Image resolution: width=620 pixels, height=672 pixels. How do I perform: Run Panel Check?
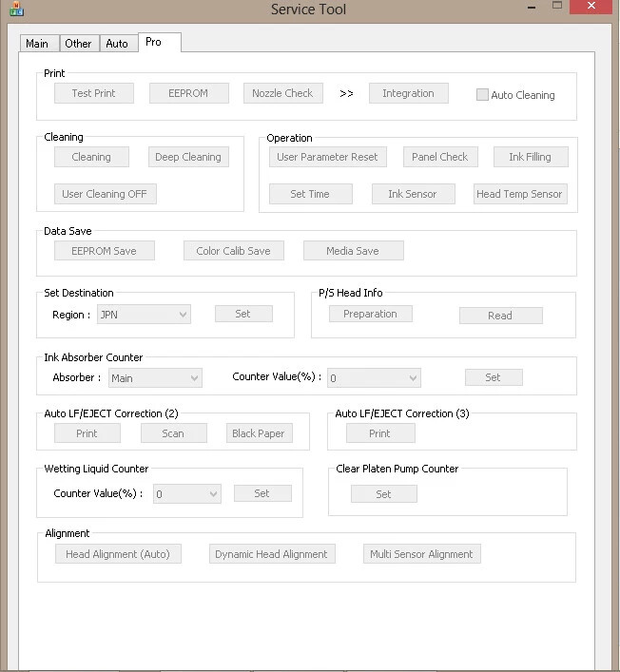click(440, 157)
